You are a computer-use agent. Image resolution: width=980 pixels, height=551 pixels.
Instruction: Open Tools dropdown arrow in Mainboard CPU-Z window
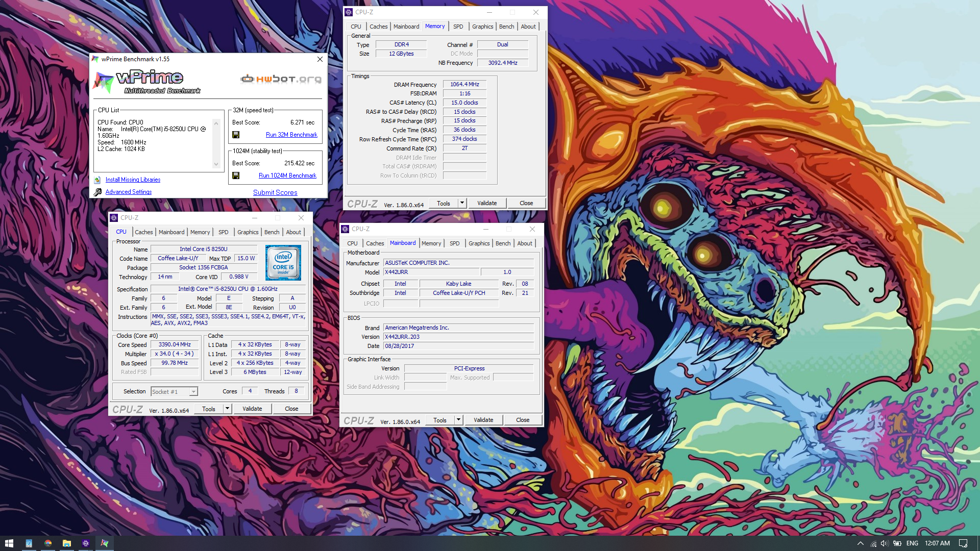click(x=458, y=420)
